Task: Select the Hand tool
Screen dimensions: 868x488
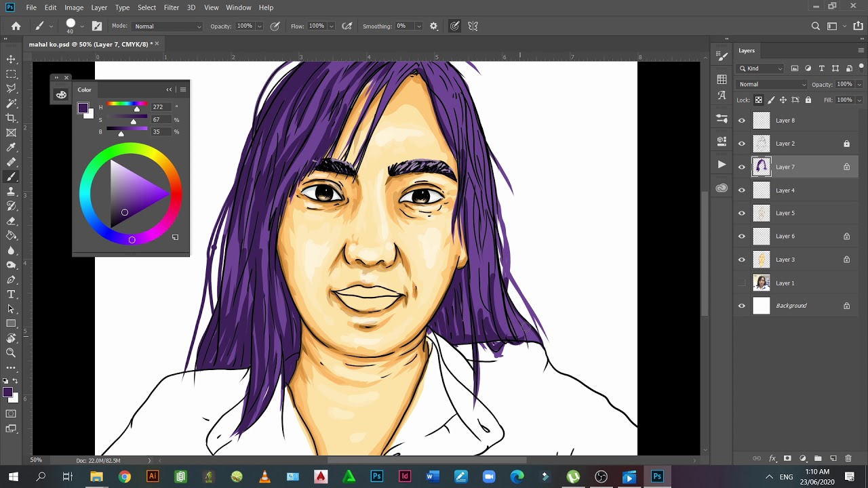Action: pyautogui.click(x=11, y=338)
